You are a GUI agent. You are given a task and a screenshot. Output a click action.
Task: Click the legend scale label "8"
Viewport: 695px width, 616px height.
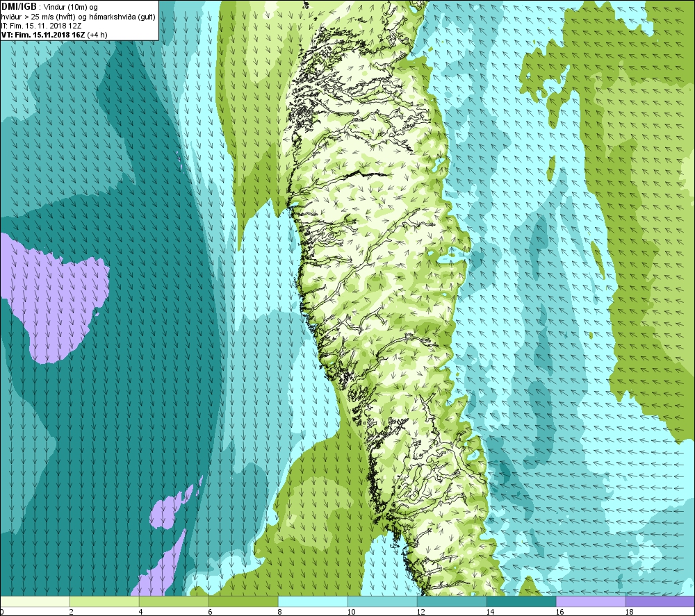(280, 612)
